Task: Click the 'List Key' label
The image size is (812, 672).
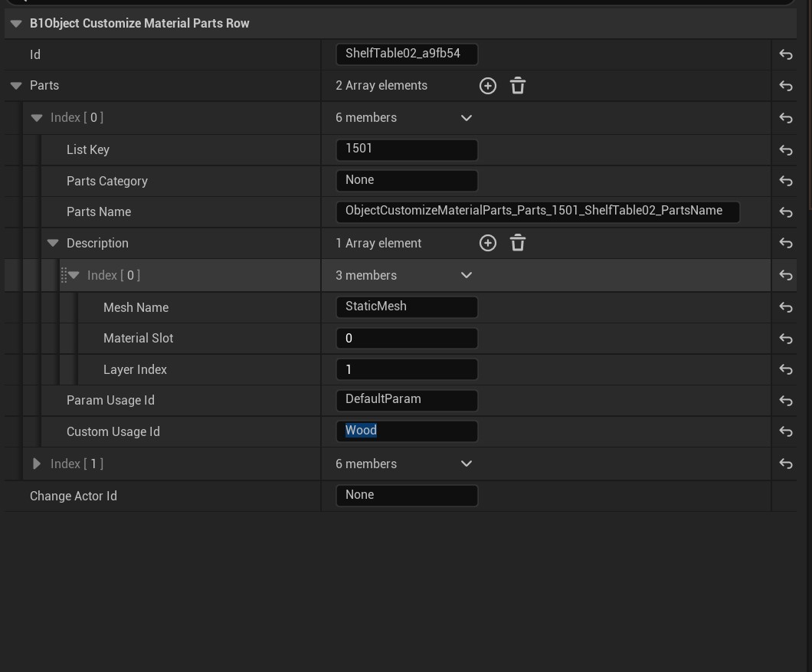Action: (87, 149)
